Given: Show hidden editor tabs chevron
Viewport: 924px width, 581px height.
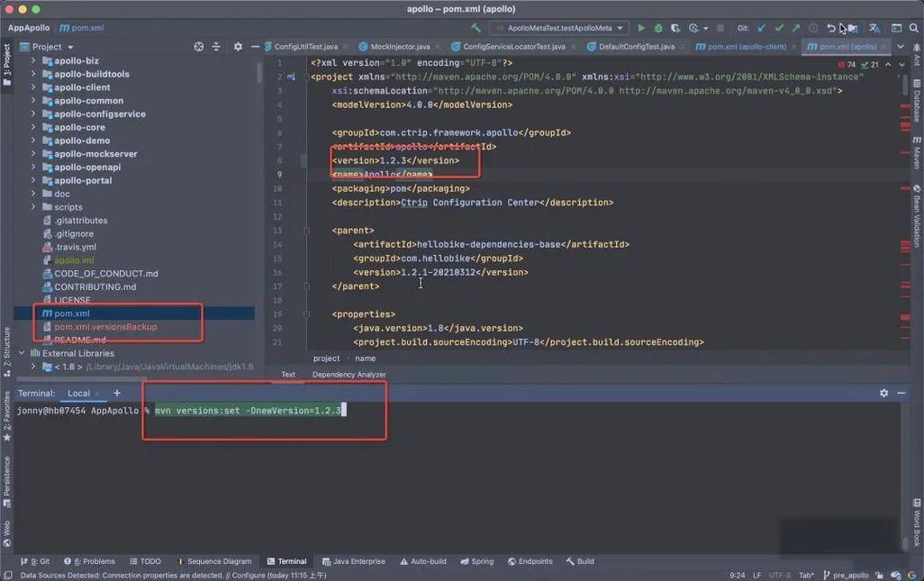Looking at the screenshot, I should tap(901, 47).
